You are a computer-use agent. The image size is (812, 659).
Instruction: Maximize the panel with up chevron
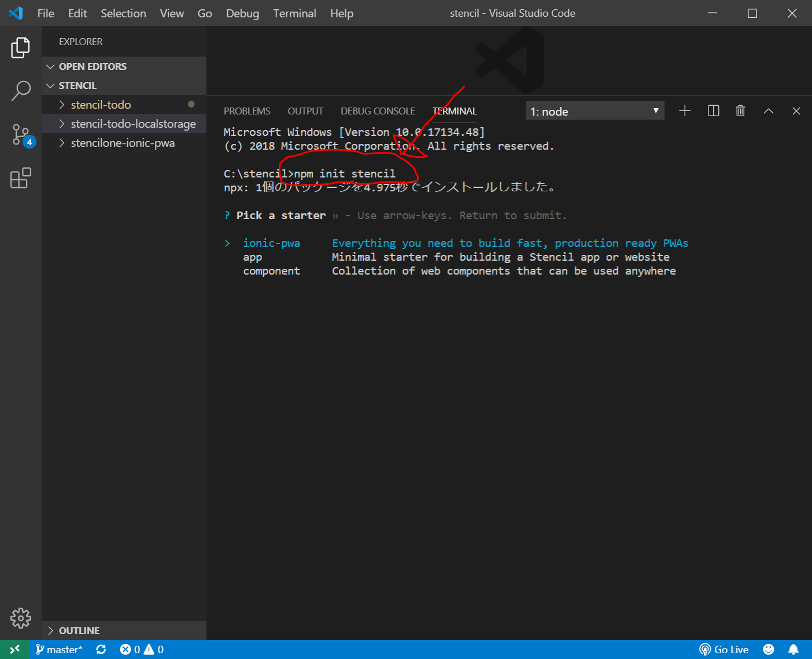click(768, 111)
